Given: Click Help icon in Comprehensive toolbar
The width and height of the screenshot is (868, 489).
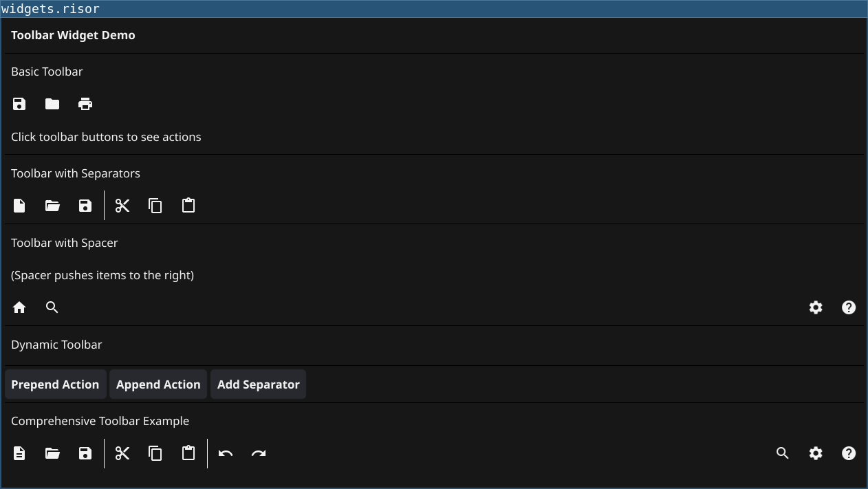Looking at the screenshot, I should [x=849, y=453].
